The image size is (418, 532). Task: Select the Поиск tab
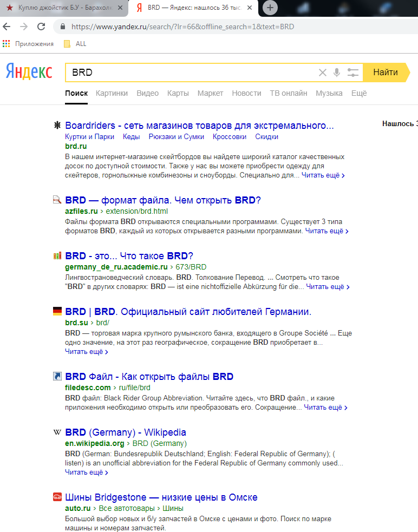76,93
